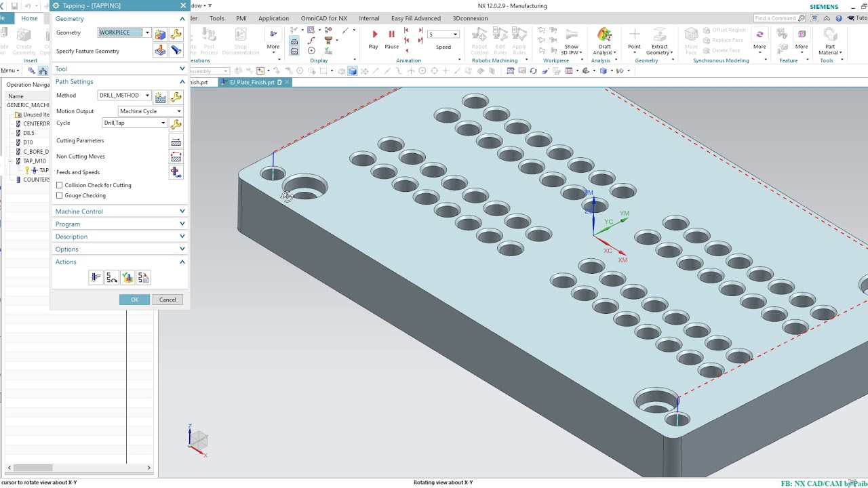Enable Collision Check for Cutting checkbox

pyautogui.click(x=60, y=185)
